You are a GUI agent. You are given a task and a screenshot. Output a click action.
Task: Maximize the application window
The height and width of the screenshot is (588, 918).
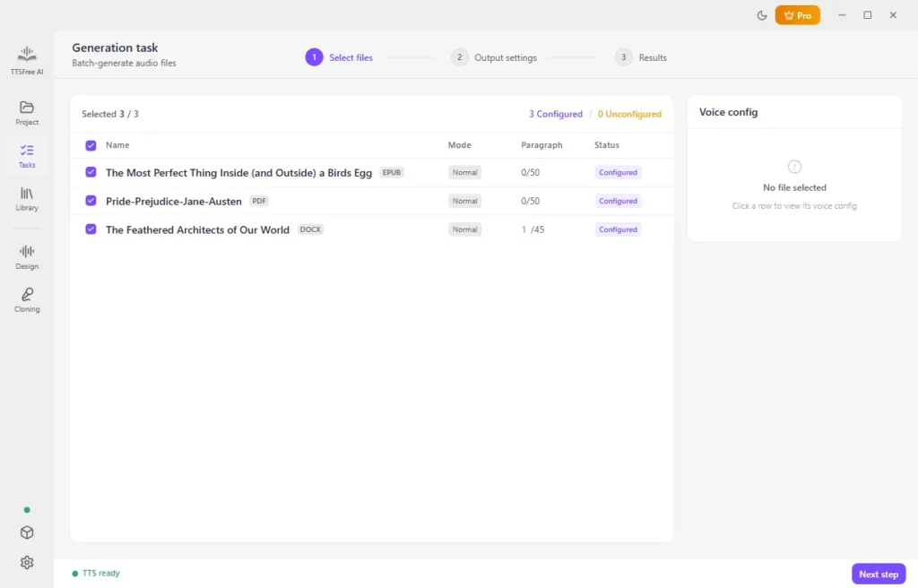click(x=868, y=15)
